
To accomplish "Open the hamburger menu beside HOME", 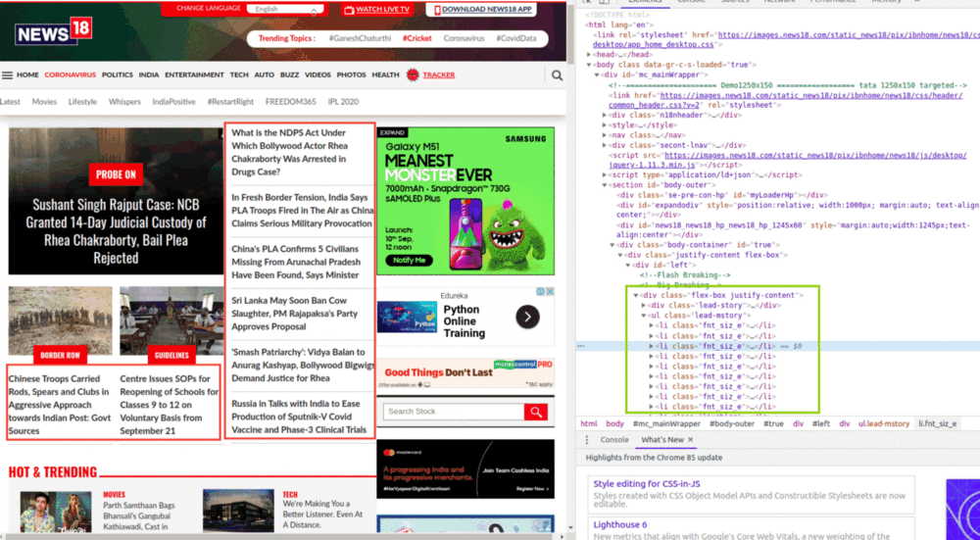I will [7, 75].
